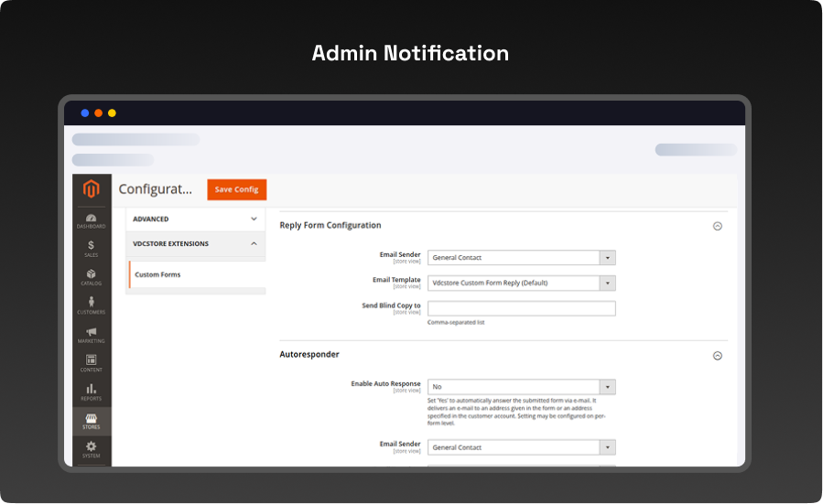823x504 pixels.
Task: Collapse the VDCSTORE Extensions group
Action: click(x=254, y=244)
